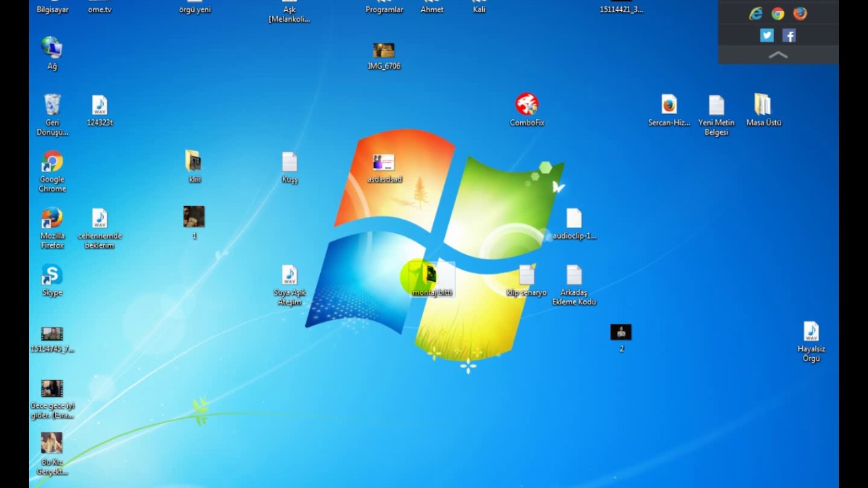This screenshot has width=868, height=488.
Task: Click Chrome icon in top-right panel
Action: click(x=778, y=14)
